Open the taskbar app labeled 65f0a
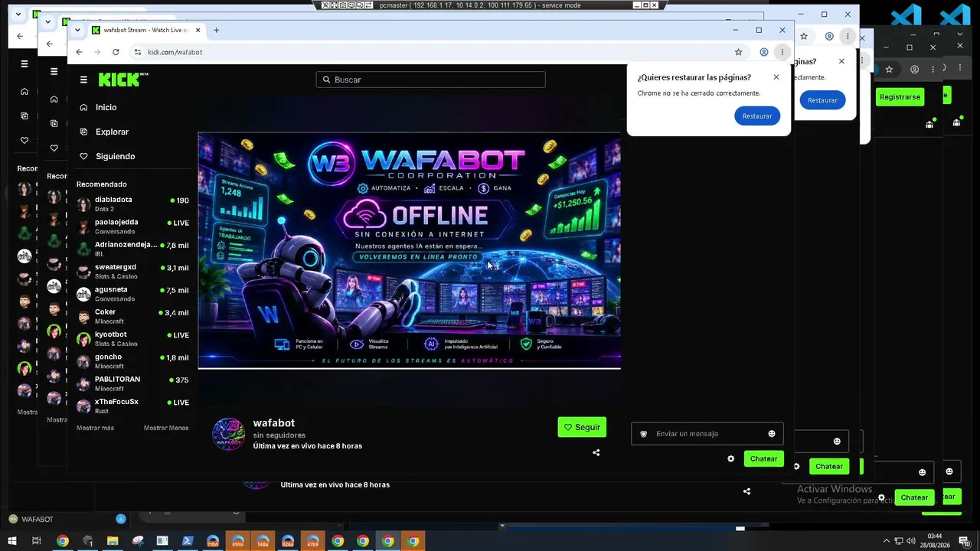Image resolution: width=980 pixels, height=551 pixels. pyautogui.click(x=238, y=541)
